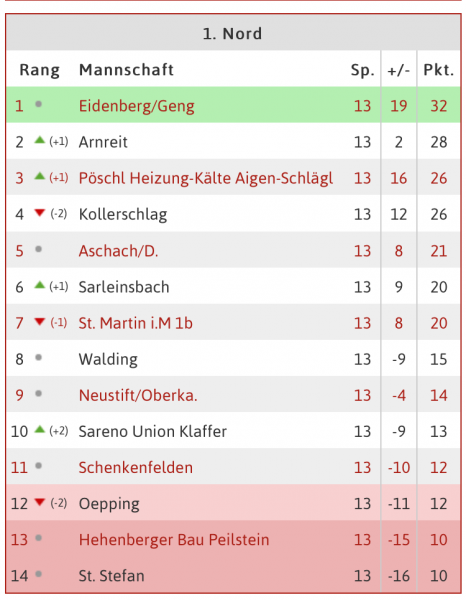Click the Mannschaft column header
Viewport: 466px width, 600px height.
point(126,70)
